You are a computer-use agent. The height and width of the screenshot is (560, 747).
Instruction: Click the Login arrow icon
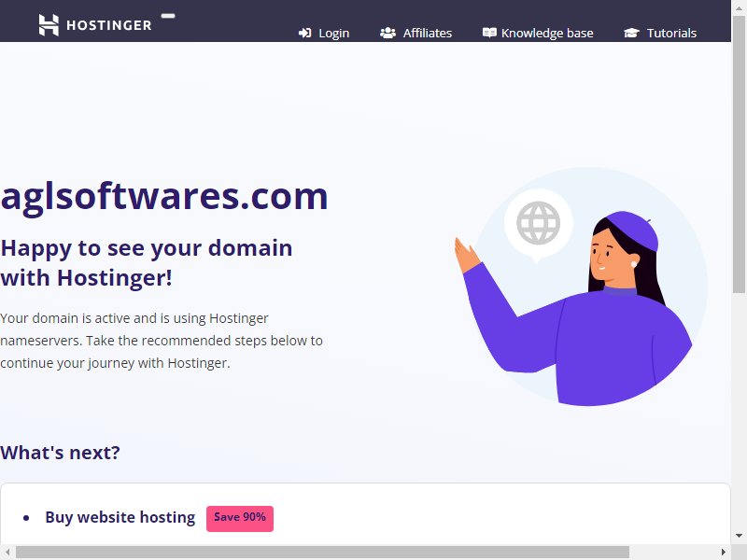tap(305, 33)
